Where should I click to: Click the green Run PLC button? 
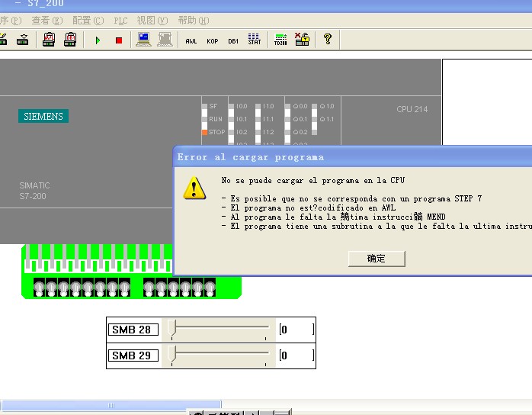tap(98, 40)
